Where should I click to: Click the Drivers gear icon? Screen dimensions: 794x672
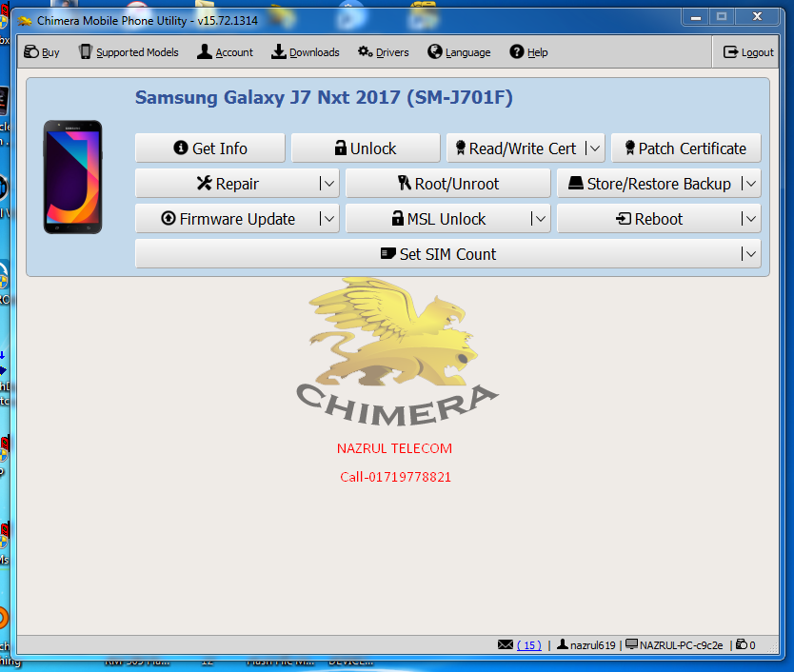pos(363,52)
